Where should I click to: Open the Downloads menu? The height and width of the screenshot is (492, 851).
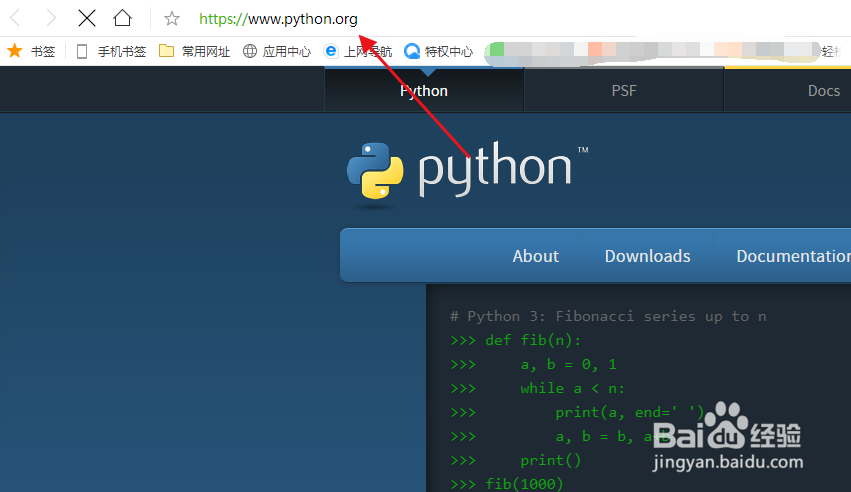(x=647, y=256)
